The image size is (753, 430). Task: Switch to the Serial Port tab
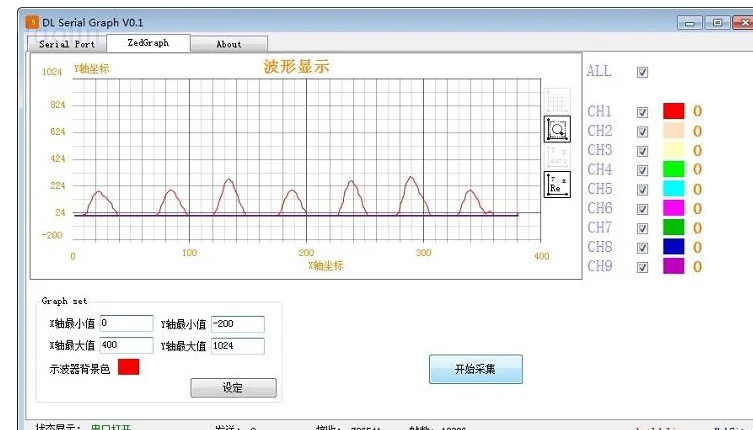[x=67, y=44]
